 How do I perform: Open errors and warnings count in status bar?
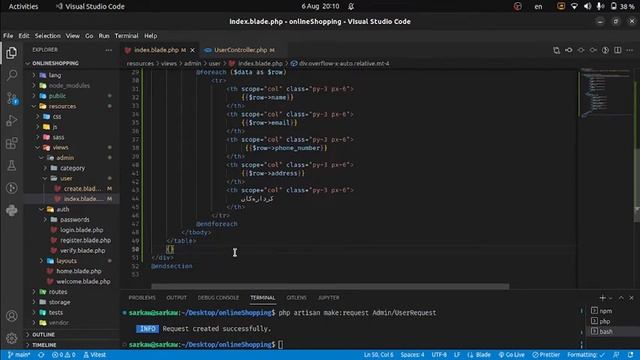tap(64, 355)
